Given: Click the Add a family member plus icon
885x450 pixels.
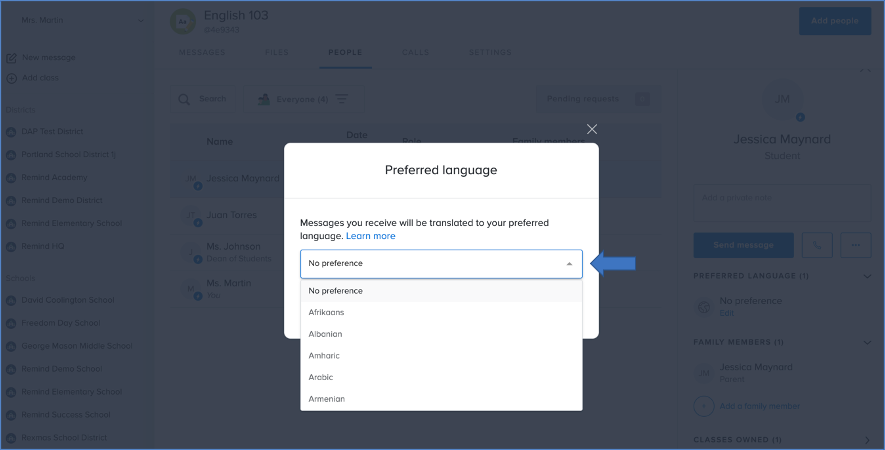Looking at the screenshot, I should click(x=703, y=406).
